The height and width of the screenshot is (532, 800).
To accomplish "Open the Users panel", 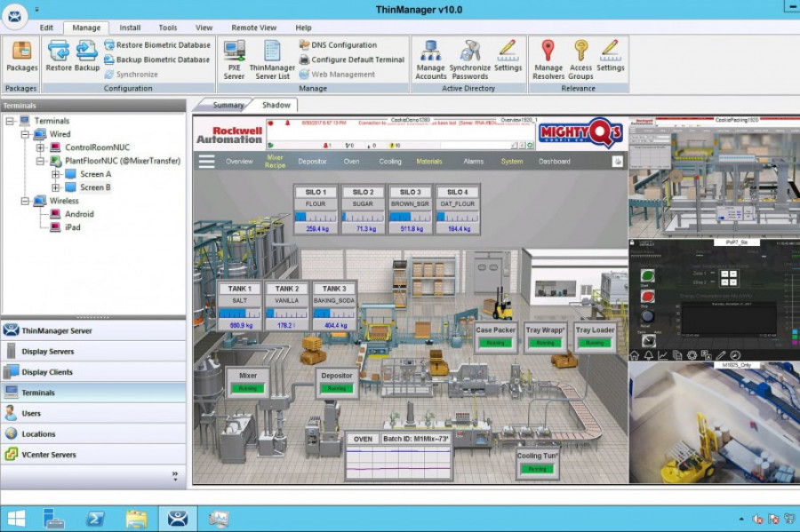I will point(93,413).
